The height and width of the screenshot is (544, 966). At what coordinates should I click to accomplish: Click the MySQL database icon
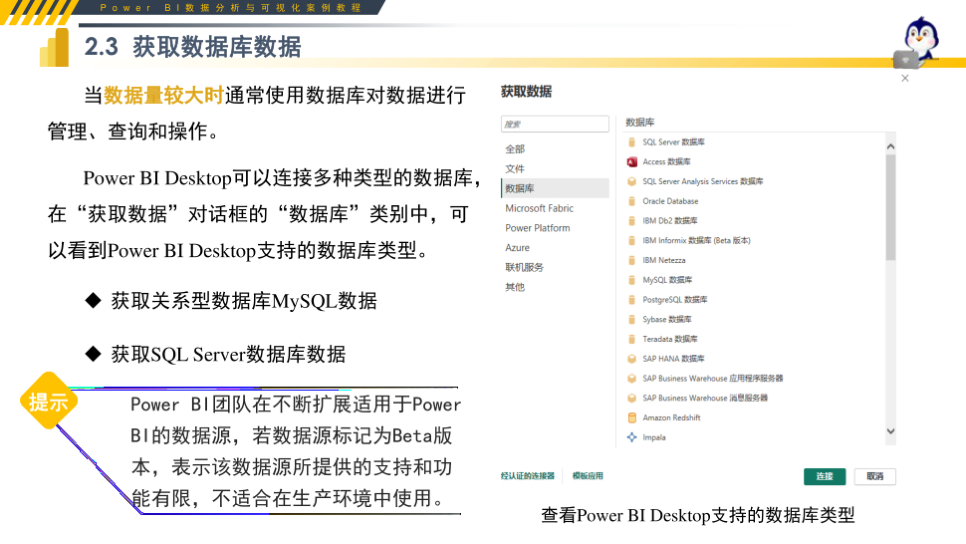[x=631, y=280]
